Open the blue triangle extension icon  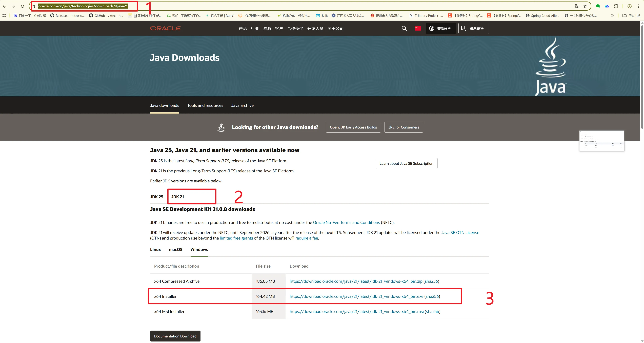pos(607,6)
